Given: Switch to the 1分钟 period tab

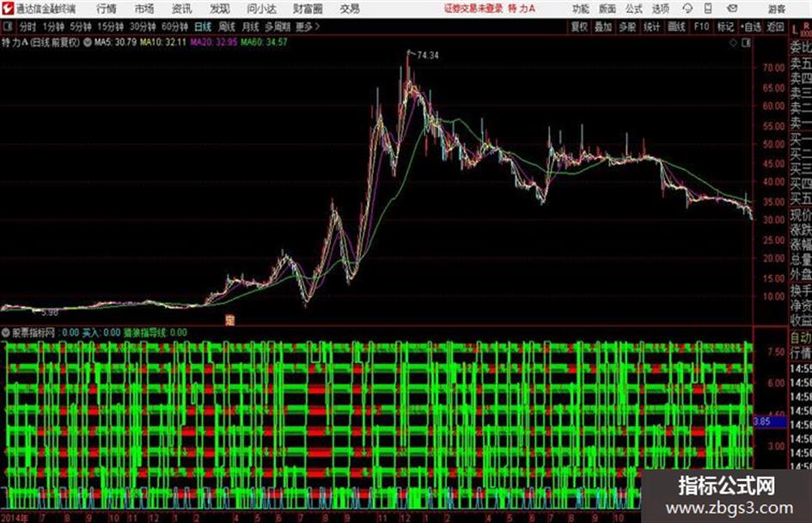Looking at the screenshot, I should (x=53, y=27).
